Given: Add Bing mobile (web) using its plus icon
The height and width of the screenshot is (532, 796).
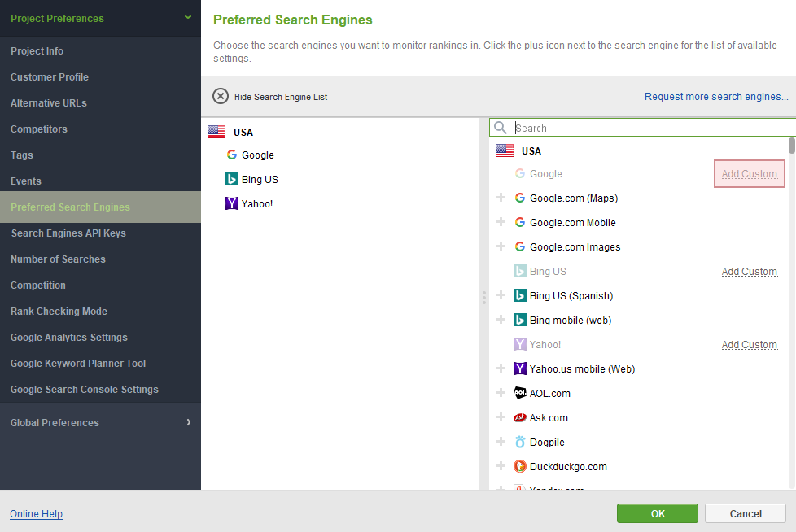Looking at the screenshot, I should [501, 319].
